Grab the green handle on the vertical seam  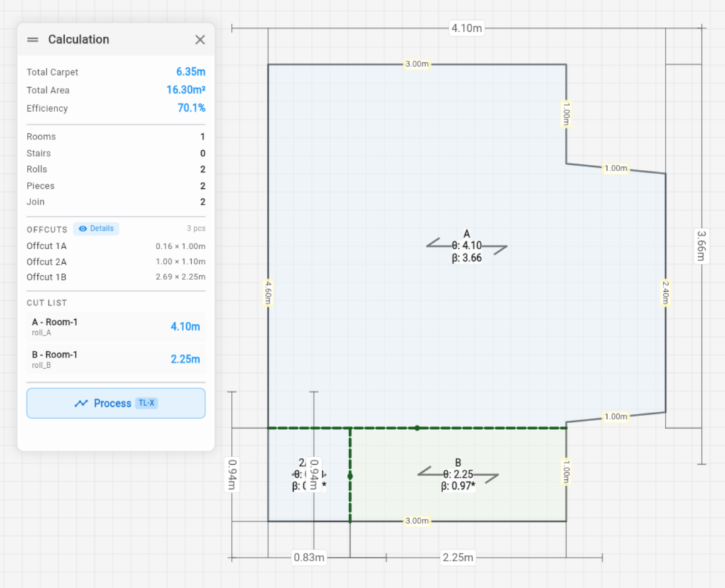pos(350,476)
